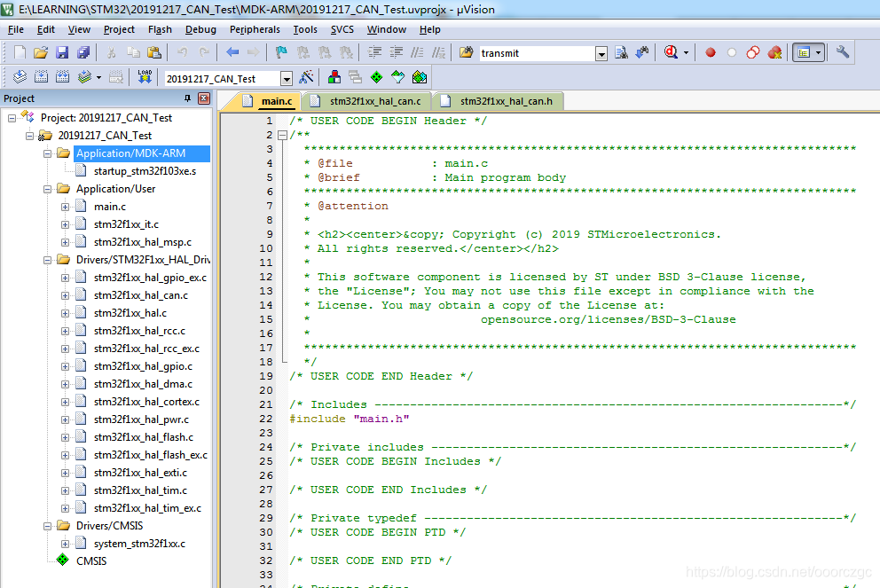The height and width of the screenshot is (588, 880).
Task: Pin the Project panel with the pushpin
Action: [187, 98]
